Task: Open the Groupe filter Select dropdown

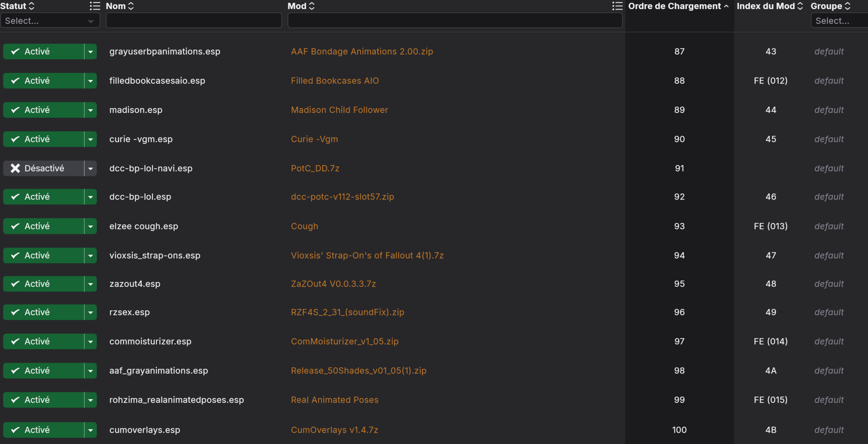Action: tap(839, 21)
